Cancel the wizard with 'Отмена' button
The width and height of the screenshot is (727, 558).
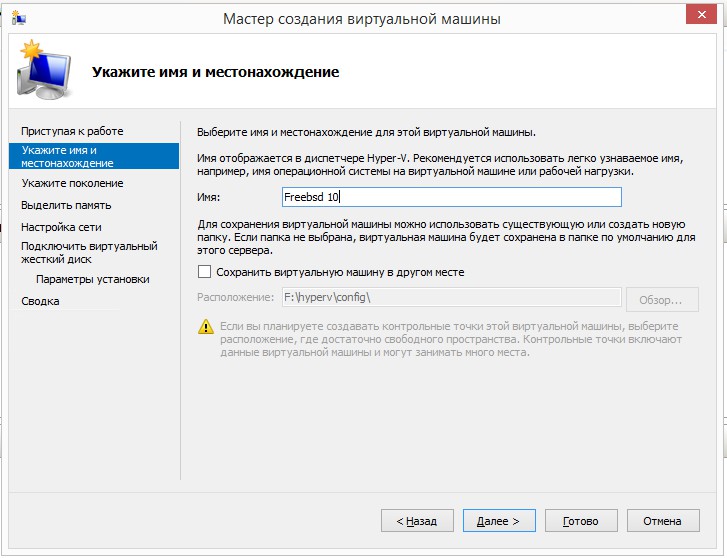click(x=663, y=521)
